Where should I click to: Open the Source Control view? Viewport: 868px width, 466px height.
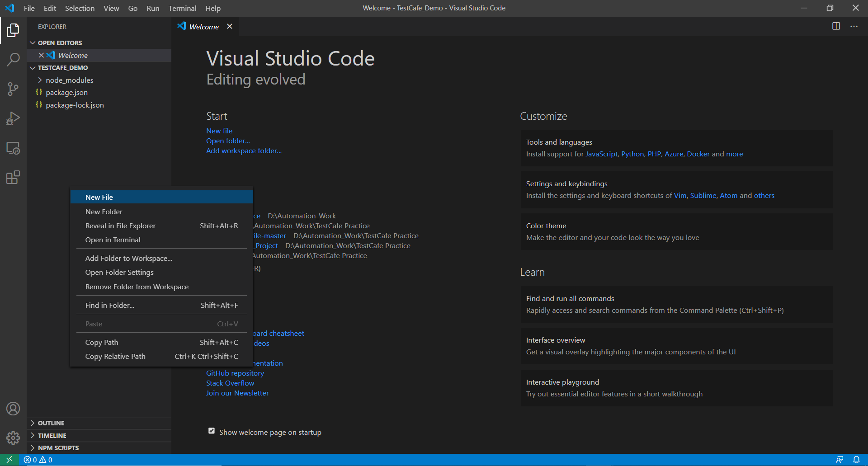[x=13, y=89]
